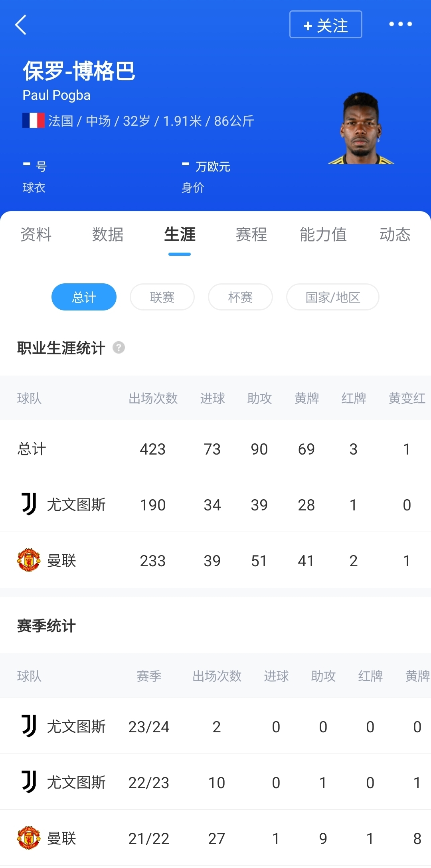Open the 赛程 tab
431x868 pixels.
point(251,234)
